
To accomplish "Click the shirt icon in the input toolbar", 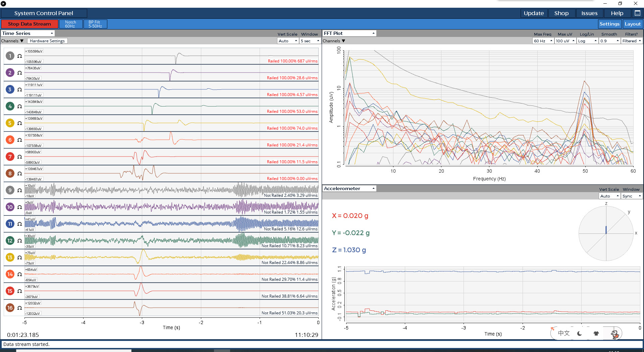I will tap(596, 333).
